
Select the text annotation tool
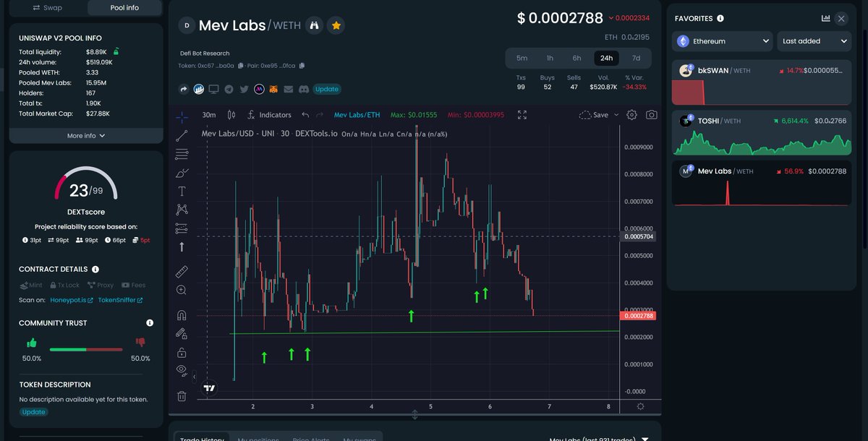182,192
